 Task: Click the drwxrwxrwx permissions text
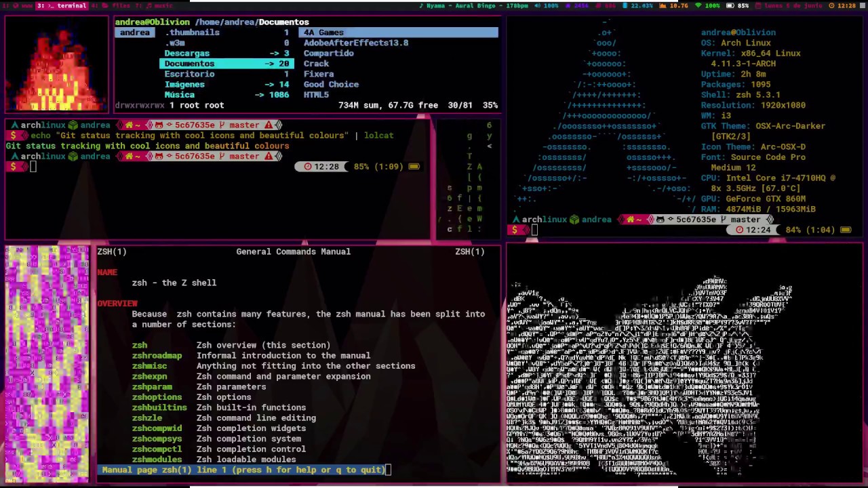[140, 105]
